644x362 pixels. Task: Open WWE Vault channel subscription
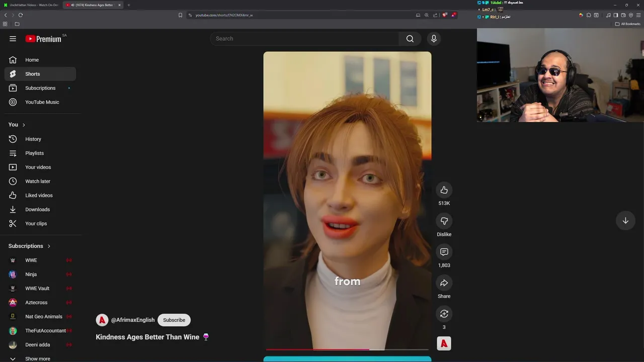click(x=40, y=289)
